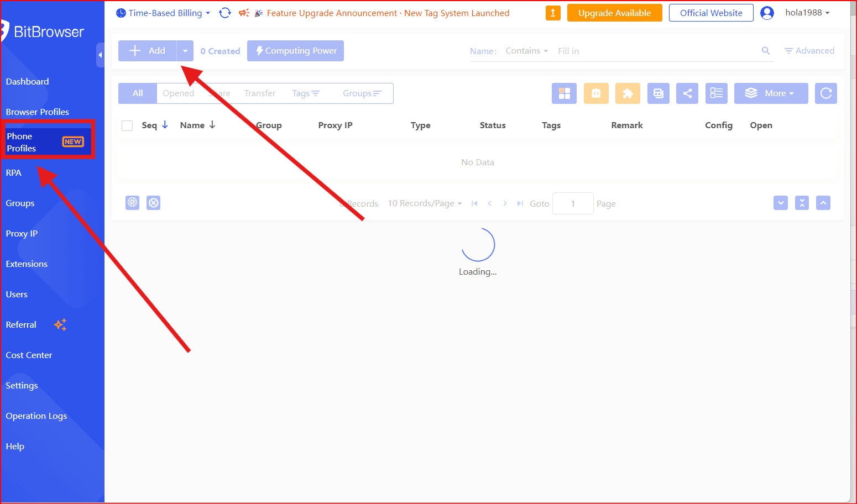Open the Contains filter dropdown
The image size is (857, 504).
click(x=526, y=51)
